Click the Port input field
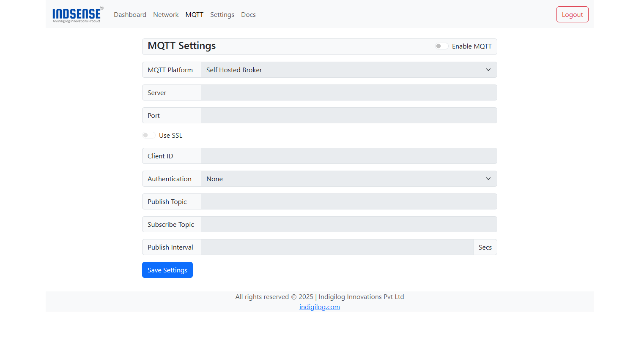 coord(348,115)
